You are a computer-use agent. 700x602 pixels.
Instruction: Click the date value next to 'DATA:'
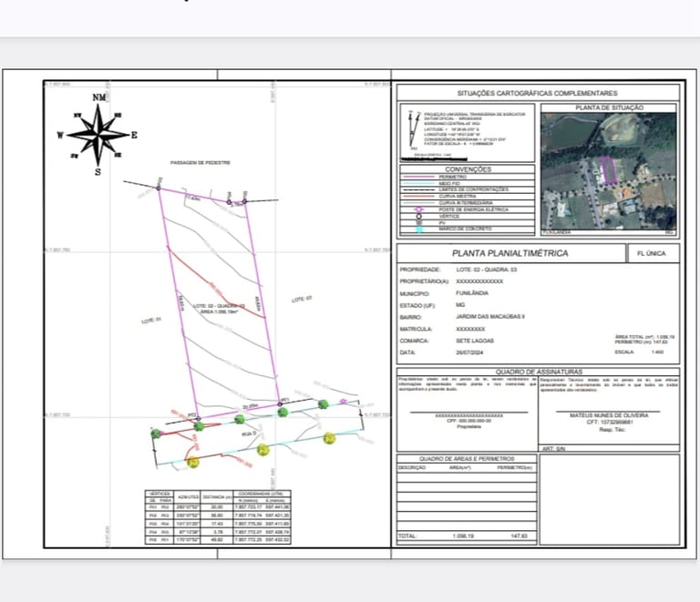(x=469, y=352)
